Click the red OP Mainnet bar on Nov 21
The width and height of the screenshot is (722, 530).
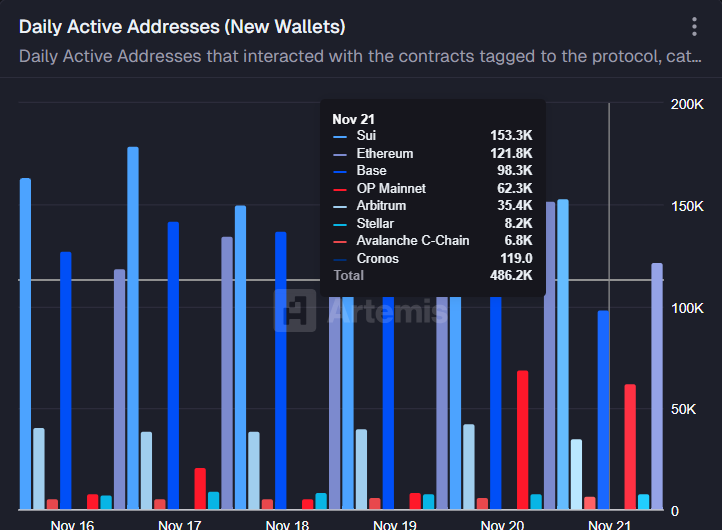point(630,447)
